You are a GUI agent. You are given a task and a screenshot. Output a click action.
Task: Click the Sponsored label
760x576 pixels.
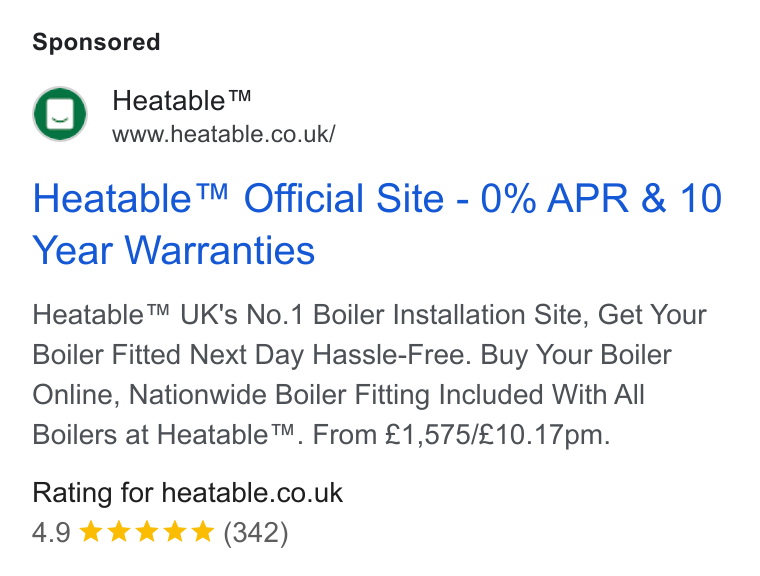(x=96, y=42)
